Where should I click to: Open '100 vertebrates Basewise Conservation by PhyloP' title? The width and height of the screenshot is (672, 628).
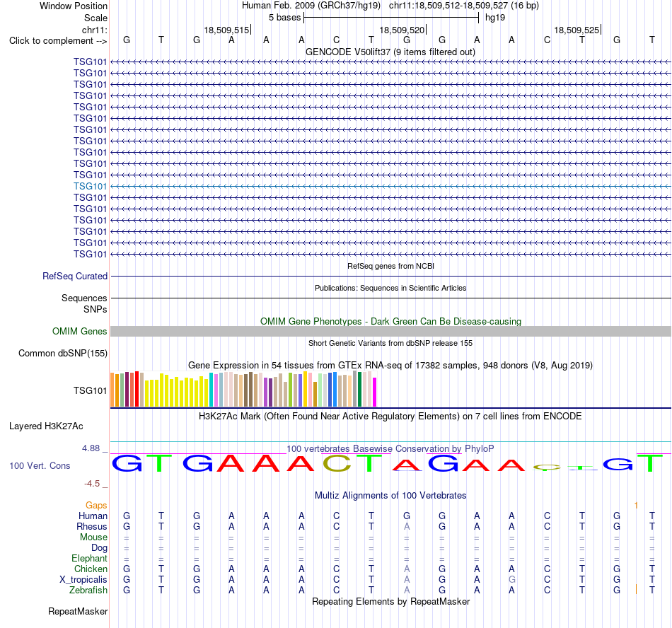pos(390,449)
